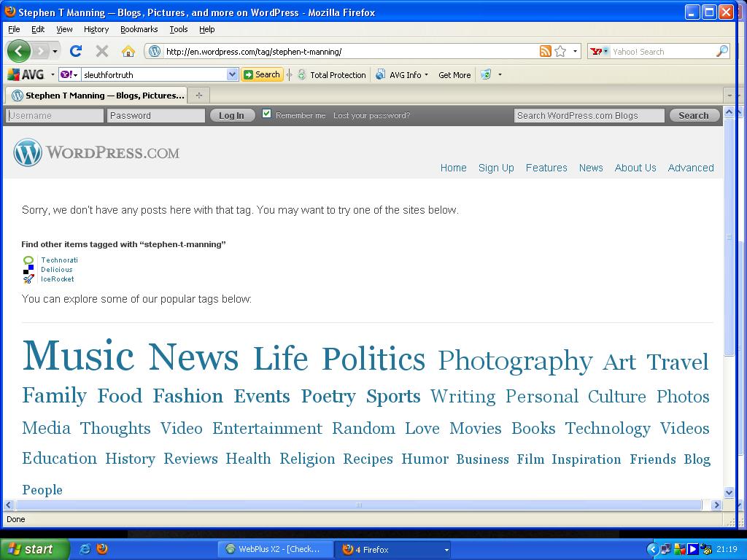Image resolution: width=747 pixels, height=560 pixels.
Task: Open the Tools menu
Action: pos(179,29)
